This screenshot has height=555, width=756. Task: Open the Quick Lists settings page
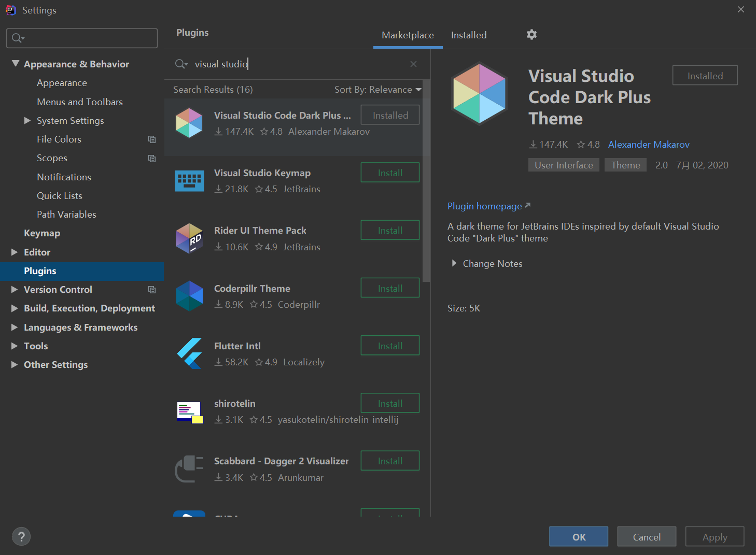[x=60, y=196]
